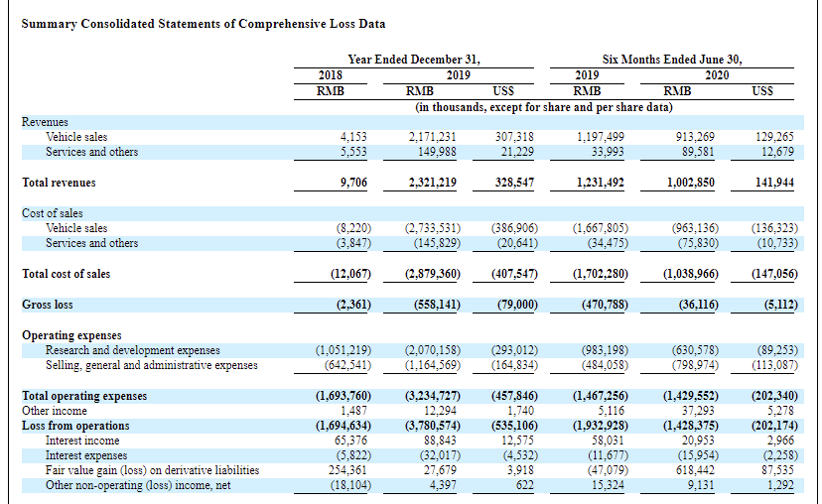Click the 2020 year column header
822x504 pixels.
[717, 75]
